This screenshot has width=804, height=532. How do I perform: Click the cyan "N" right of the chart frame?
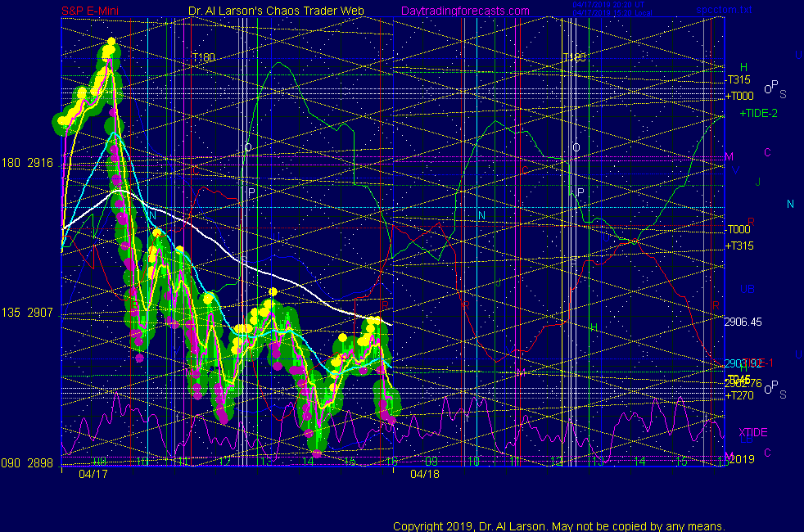(791, 204)
